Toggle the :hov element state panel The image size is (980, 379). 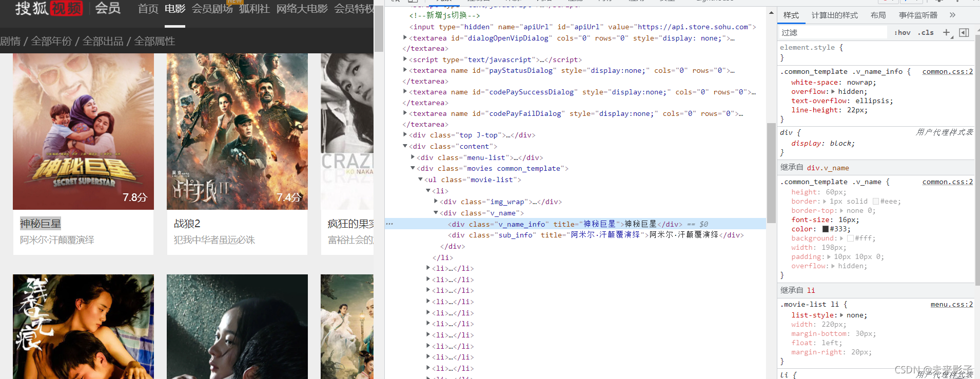coord(902,32)
